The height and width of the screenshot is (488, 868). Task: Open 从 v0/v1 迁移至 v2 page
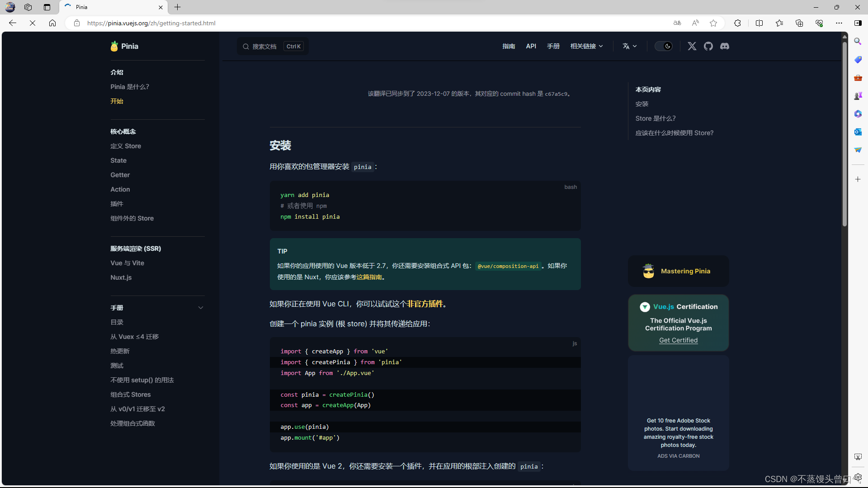coord(137,409)
